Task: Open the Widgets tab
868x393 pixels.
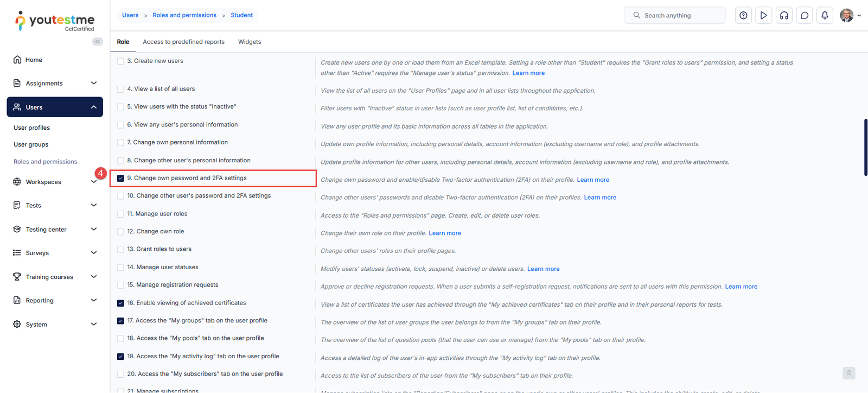Action: pos(250,42)
